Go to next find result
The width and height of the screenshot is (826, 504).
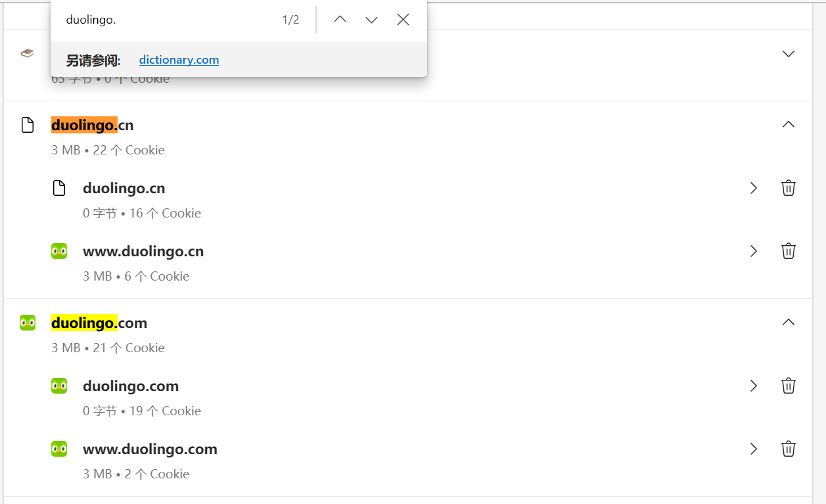click(371, 20)
